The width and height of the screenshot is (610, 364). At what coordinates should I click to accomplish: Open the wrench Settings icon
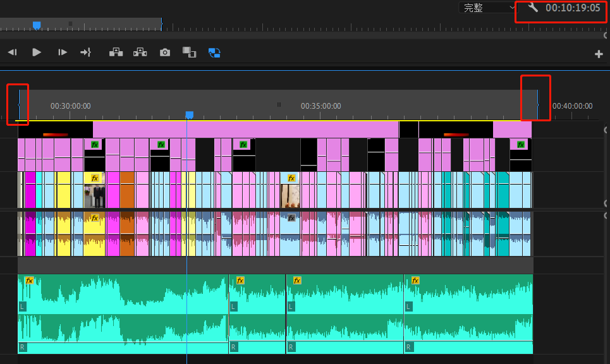533,7
